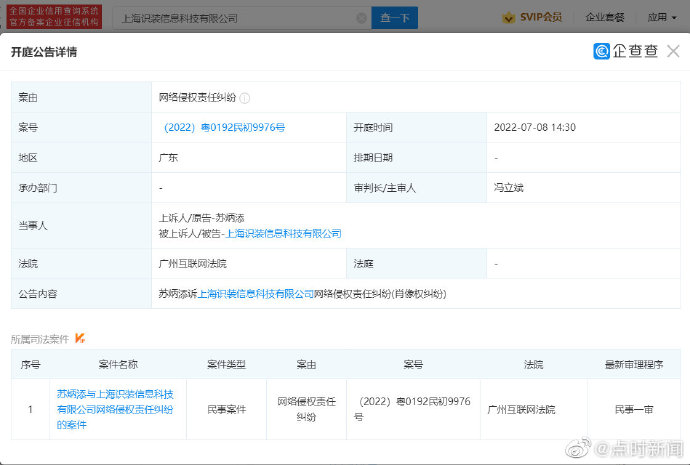
Task: Click the 查一下 search button
Action: coord(395,18)
